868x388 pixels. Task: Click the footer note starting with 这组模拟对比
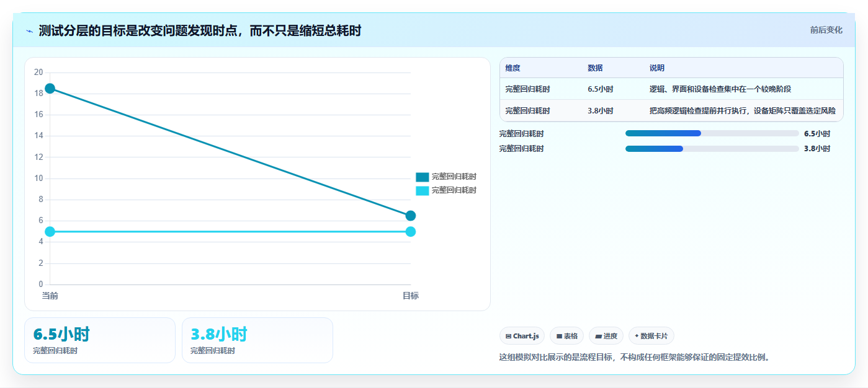pyautogui.click(x=635, y=358)
